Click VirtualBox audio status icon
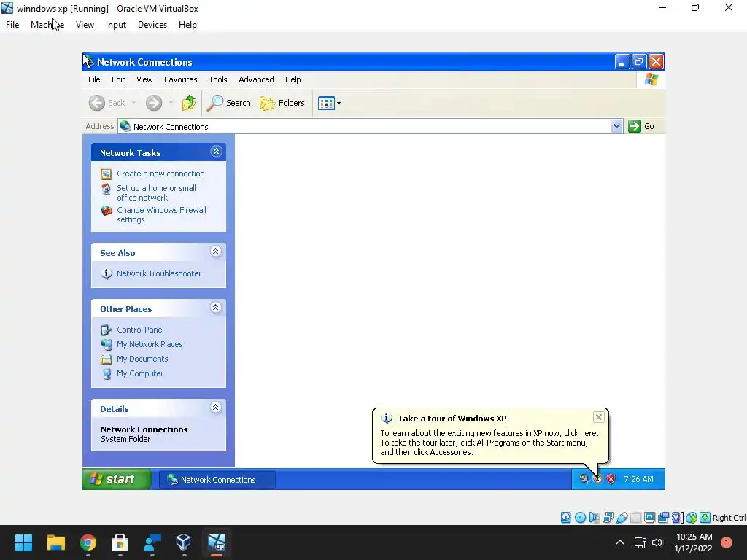 pos(594,518)
